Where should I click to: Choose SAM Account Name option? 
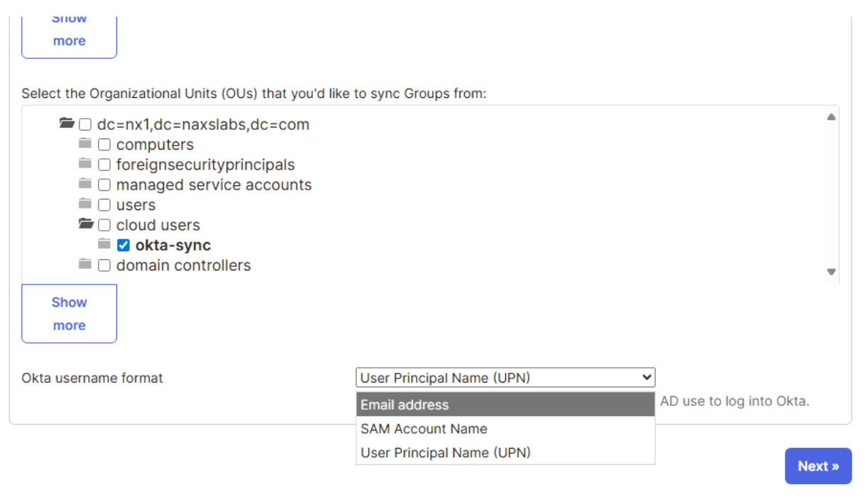click(x=505, y=429)
